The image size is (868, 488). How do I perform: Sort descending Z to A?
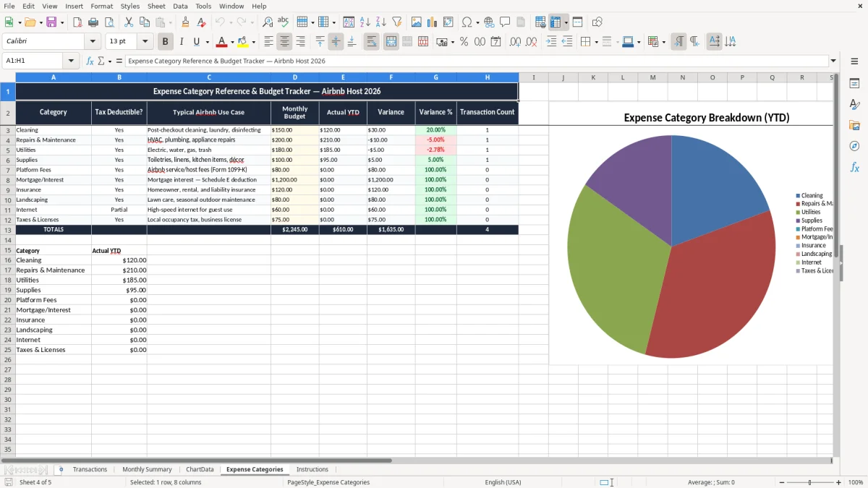[x=380, y=22]
